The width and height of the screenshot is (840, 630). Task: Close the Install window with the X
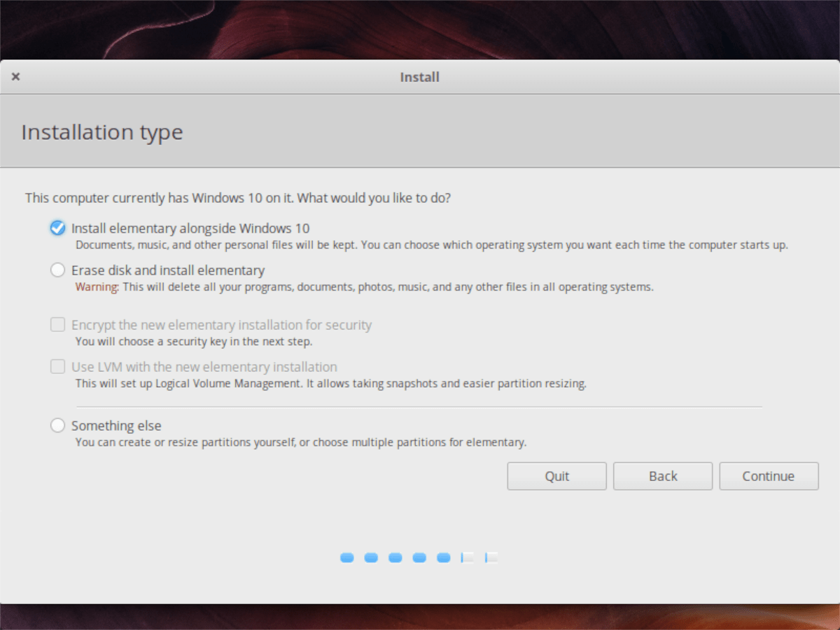(15, 77)
